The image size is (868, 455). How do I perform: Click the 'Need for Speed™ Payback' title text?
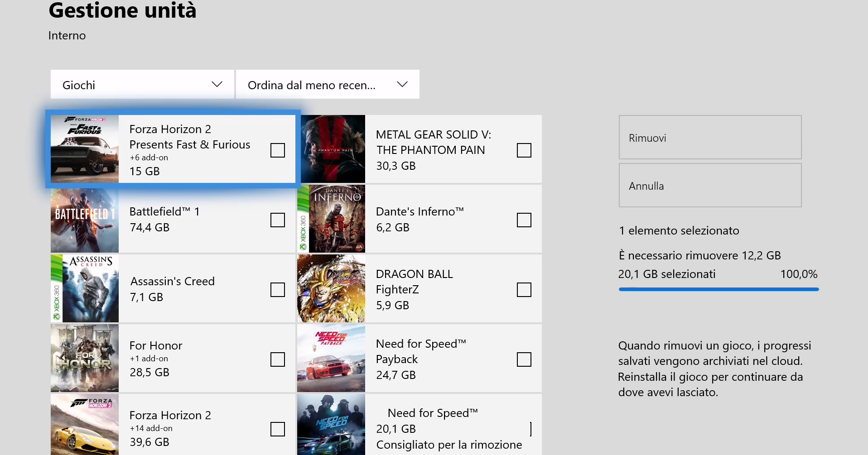[x=421, y=351]
